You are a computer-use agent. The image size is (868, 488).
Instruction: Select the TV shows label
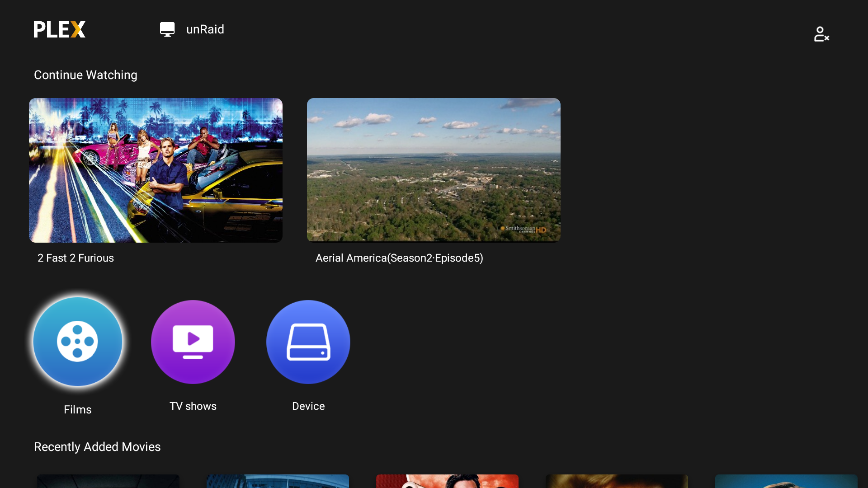coord(193,406)
